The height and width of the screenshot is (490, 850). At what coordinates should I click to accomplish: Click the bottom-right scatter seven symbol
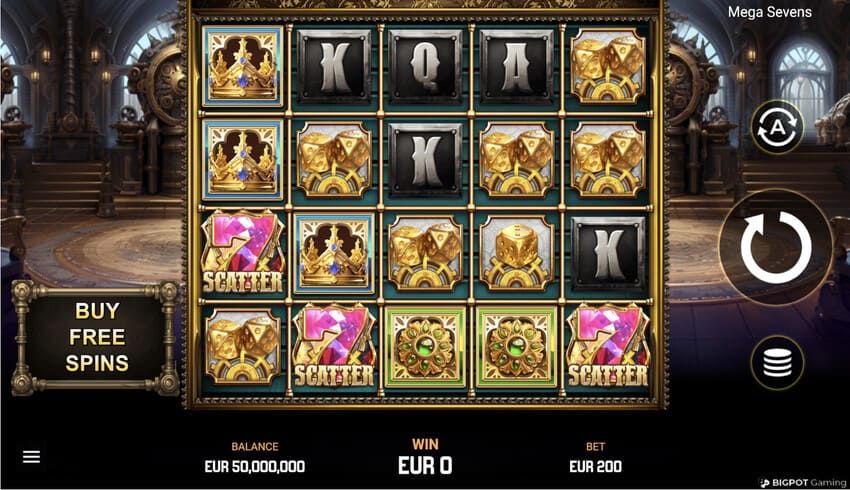pyautogui.click(x=608, y=345)
